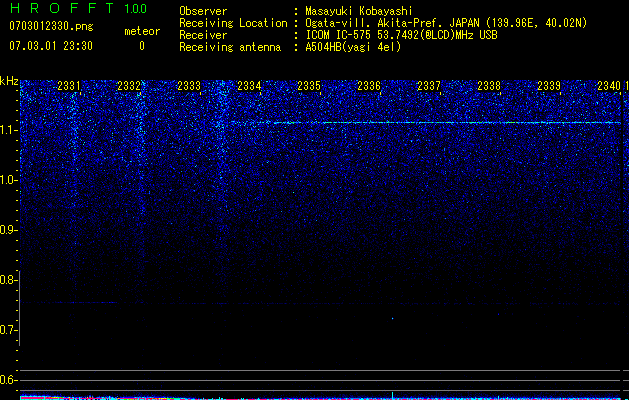
Task: Click the 0.8 frequency axis label
Action: pyautogui.click(x=8, y=280)
